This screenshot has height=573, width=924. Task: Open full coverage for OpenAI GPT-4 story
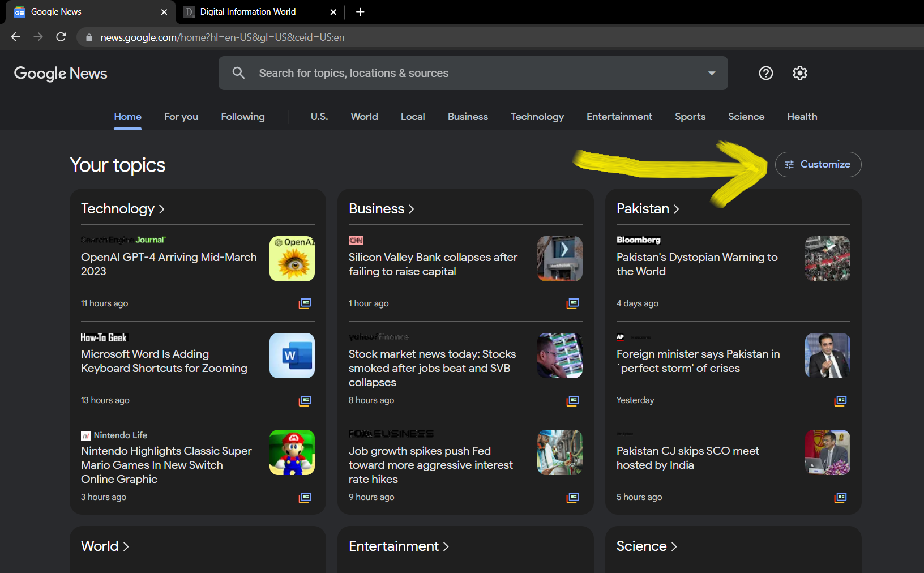click(x=305, y=303)
